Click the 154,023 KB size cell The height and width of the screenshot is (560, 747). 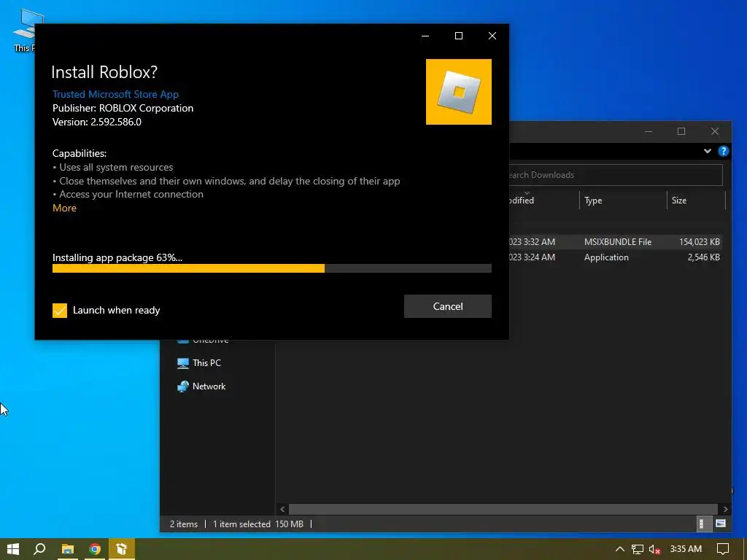coord(699,242)
